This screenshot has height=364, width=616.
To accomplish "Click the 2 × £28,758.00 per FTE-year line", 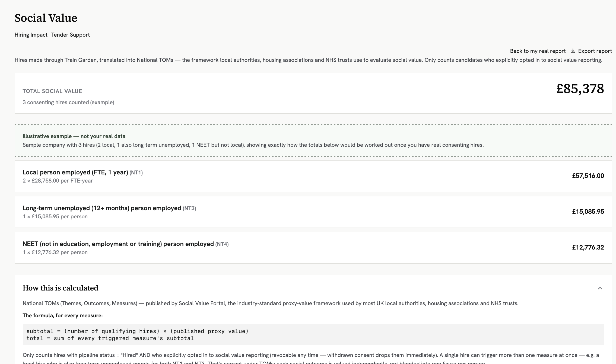I will click(58, 181).
